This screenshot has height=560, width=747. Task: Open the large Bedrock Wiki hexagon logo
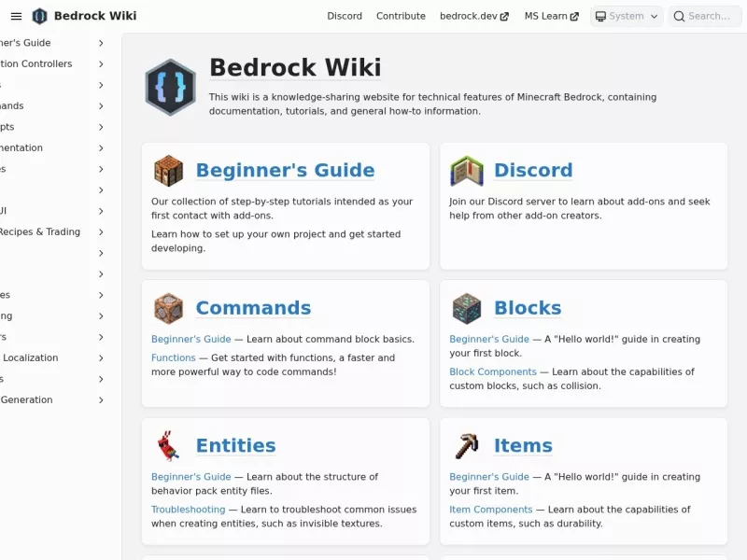pyautogui.click(x=171, y=87)
